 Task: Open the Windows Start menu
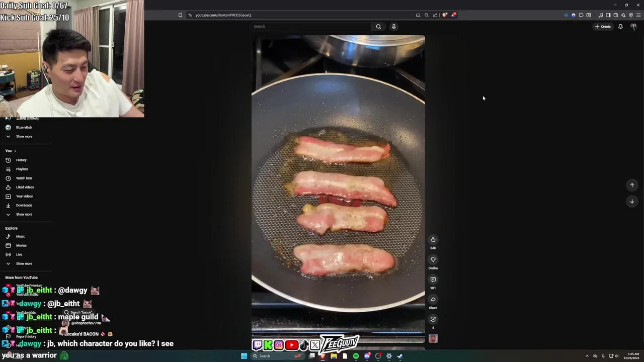(244, 356)
